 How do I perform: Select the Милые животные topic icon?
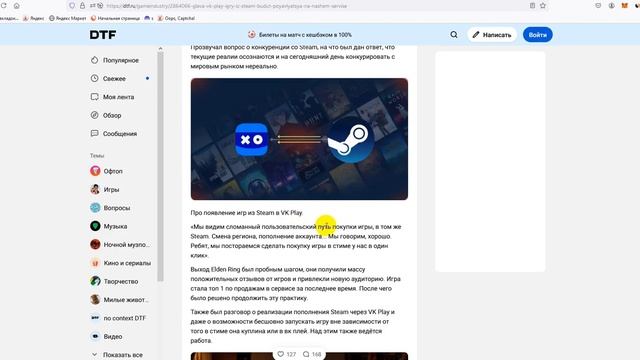(x=95, y=300)
